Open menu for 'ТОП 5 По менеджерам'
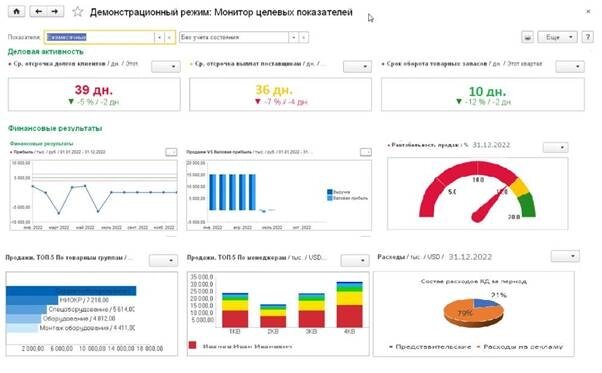The image size is (602, 373). (355, 261)
